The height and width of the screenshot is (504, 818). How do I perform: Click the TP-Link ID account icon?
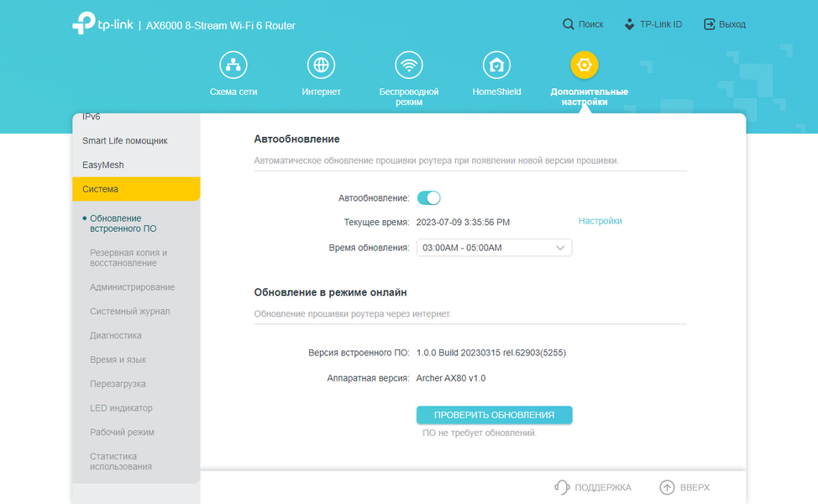pyautogui.click(x=630, y=24)
